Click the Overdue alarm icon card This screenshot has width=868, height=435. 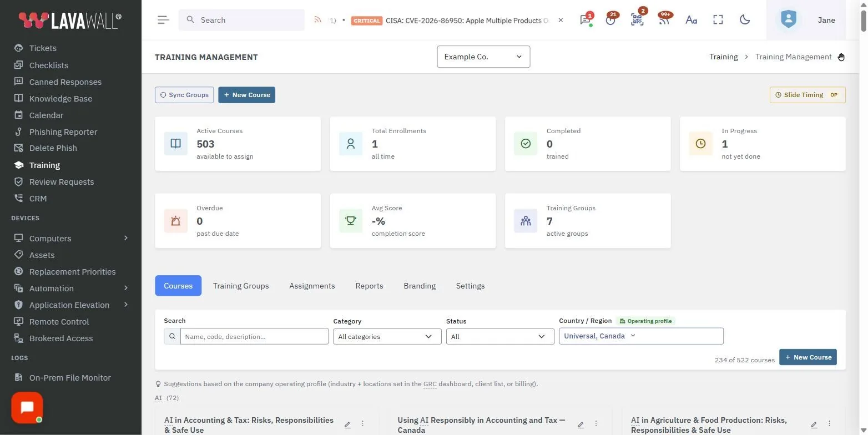tap(175, 221)
